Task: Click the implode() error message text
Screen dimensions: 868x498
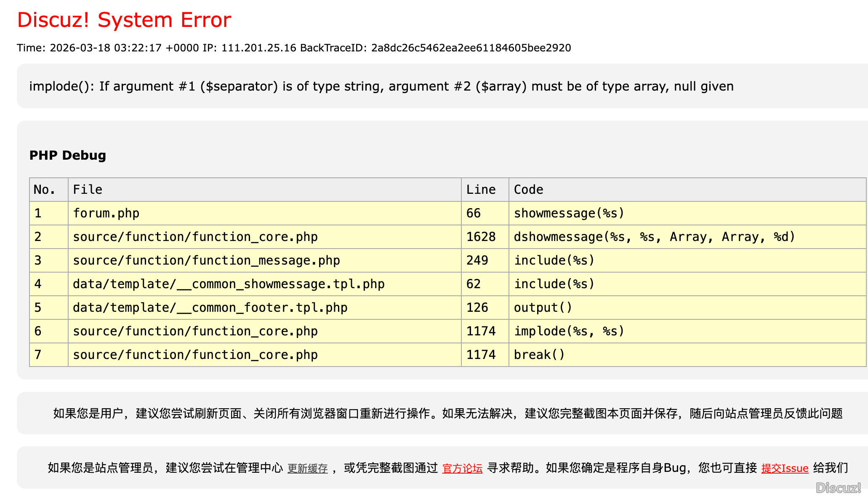Action: pos(381,86)
